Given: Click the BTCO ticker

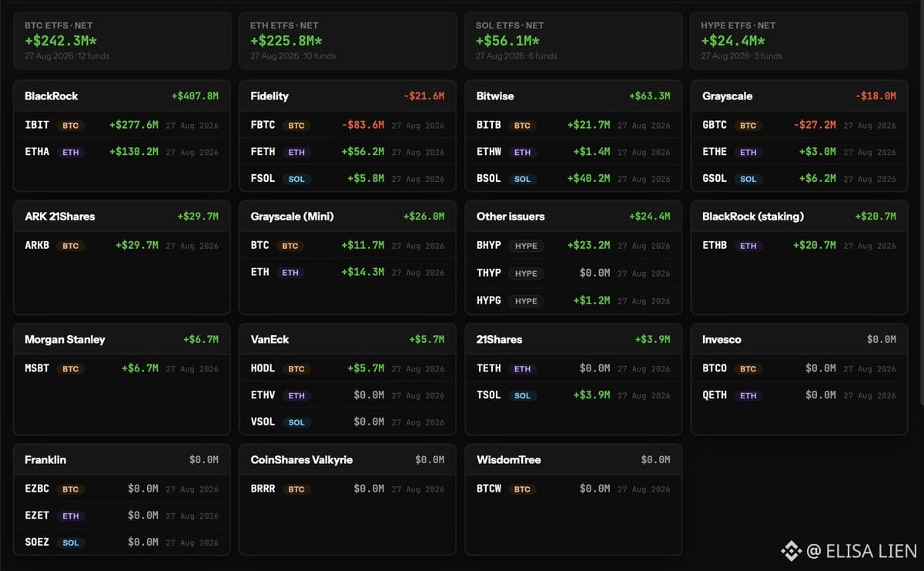Looking at the screenshot, I should click(x=715, y=368).
